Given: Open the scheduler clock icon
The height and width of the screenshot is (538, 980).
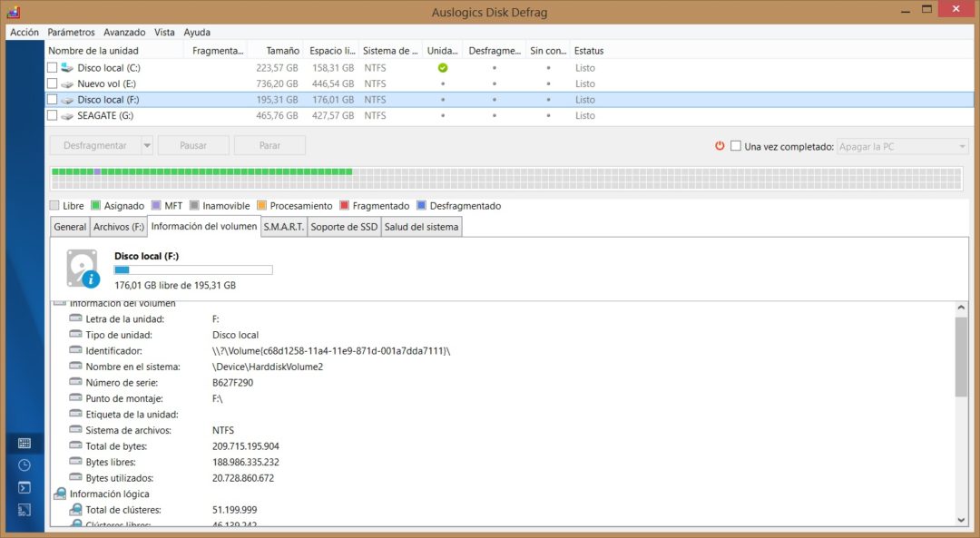Looking at the screenshot, I should [24, 465].
